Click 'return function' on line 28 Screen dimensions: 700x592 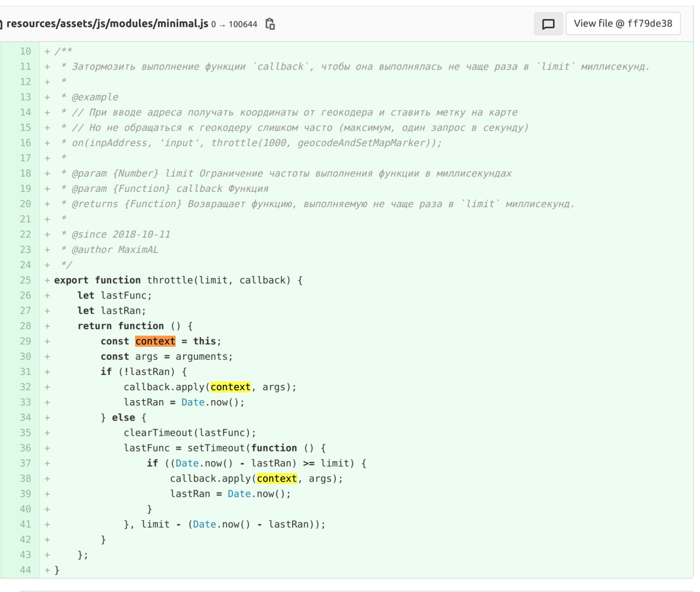point(120,326)
